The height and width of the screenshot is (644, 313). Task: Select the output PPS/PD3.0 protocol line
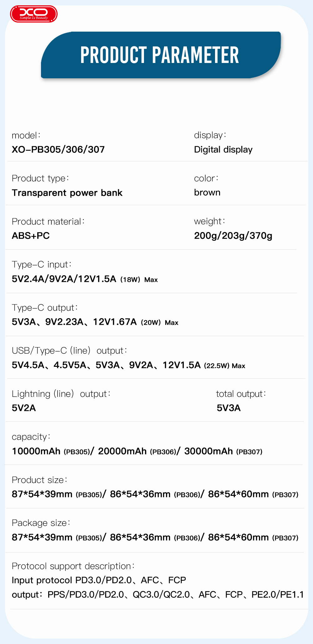click(157, 595)
